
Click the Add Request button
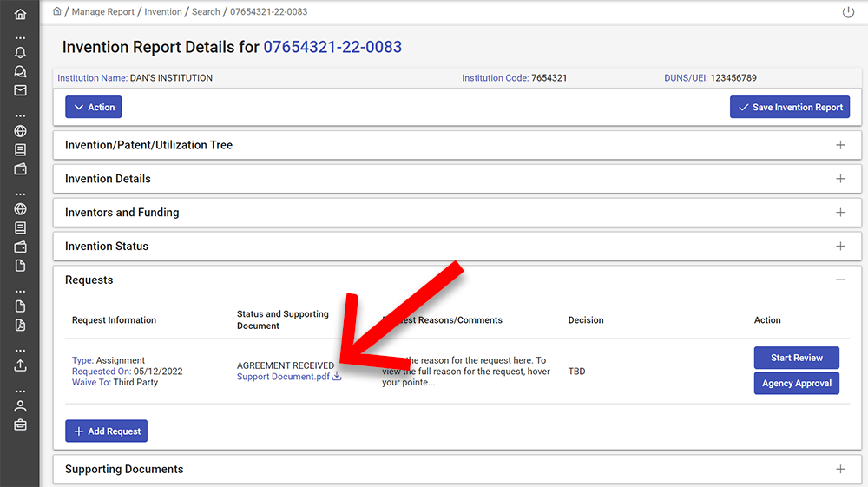107,431
